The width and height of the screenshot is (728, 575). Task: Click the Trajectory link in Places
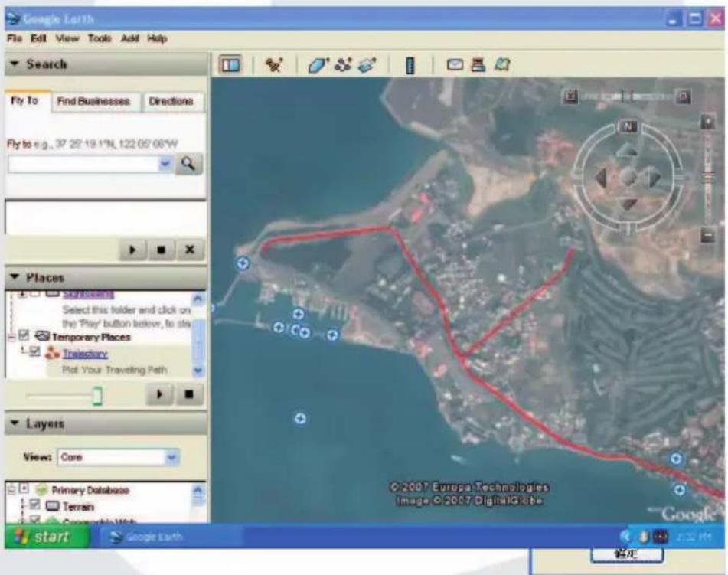tap(85, 354)
